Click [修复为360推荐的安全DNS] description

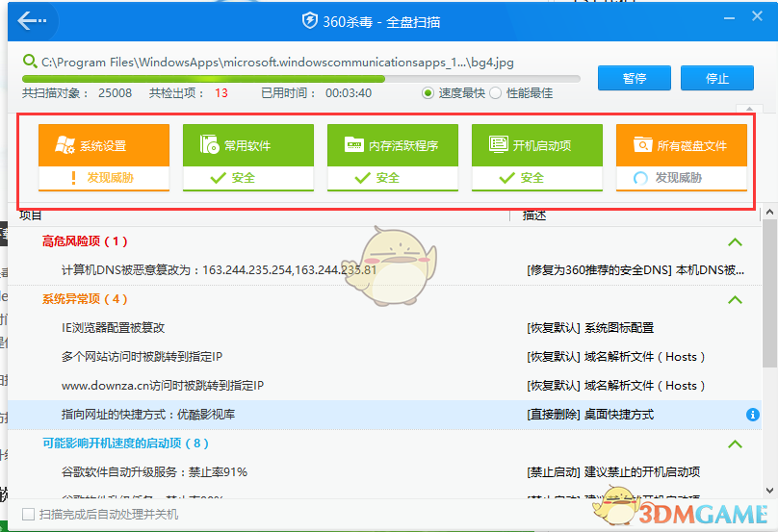[635, 270]
